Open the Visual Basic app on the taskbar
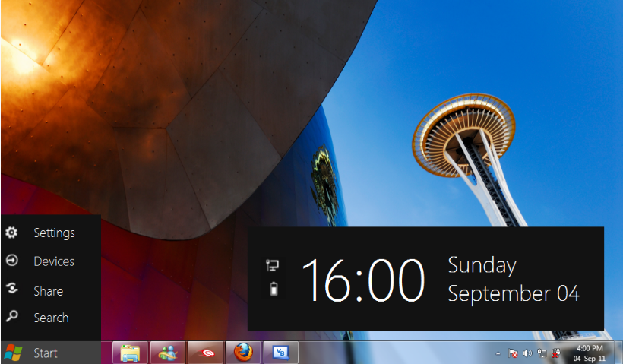 [x=280, y=353]
